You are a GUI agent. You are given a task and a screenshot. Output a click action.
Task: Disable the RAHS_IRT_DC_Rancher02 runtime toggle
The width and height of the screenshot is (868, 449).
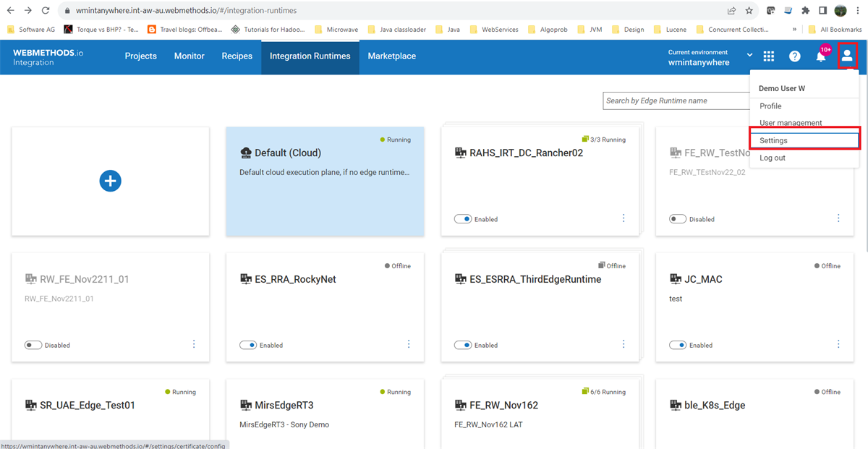463,219
